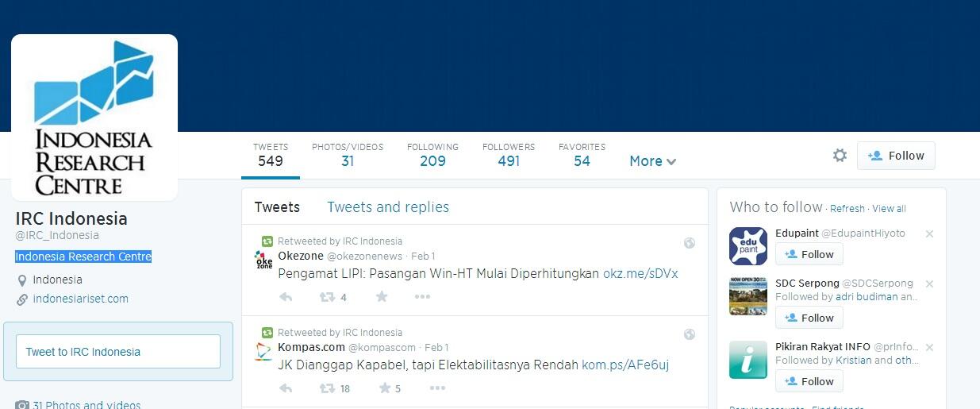This screenshot has height=409, width=980.
Task: View Indonesia Research Centre profile photo
Action: pos(94,118)
